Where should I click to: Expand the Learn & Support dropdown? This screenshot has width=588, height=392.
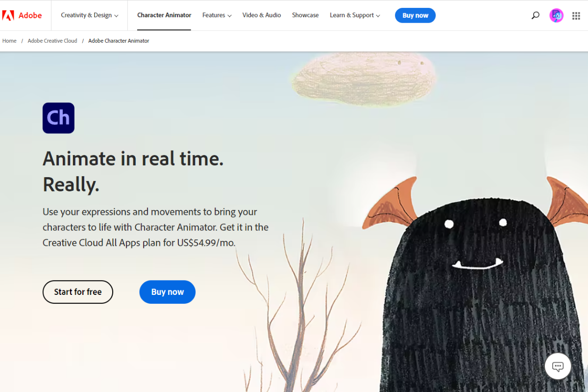point(355,15)
